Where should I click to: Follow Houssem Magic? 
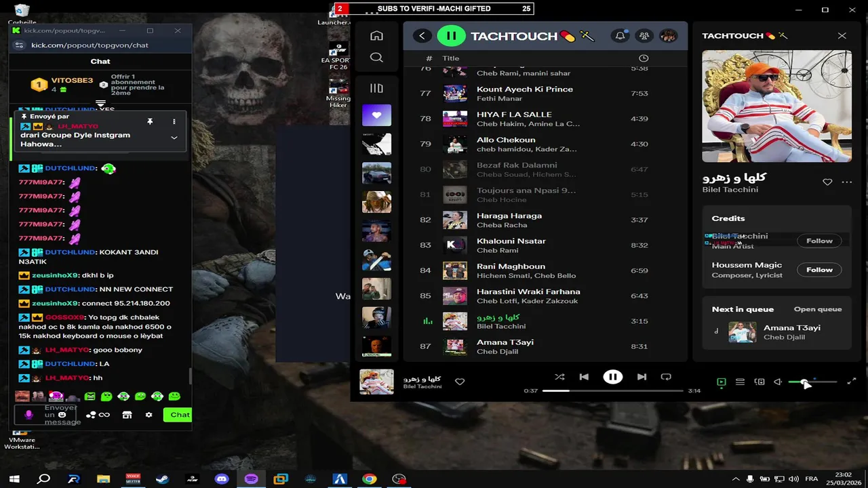[x=819, y=270]
